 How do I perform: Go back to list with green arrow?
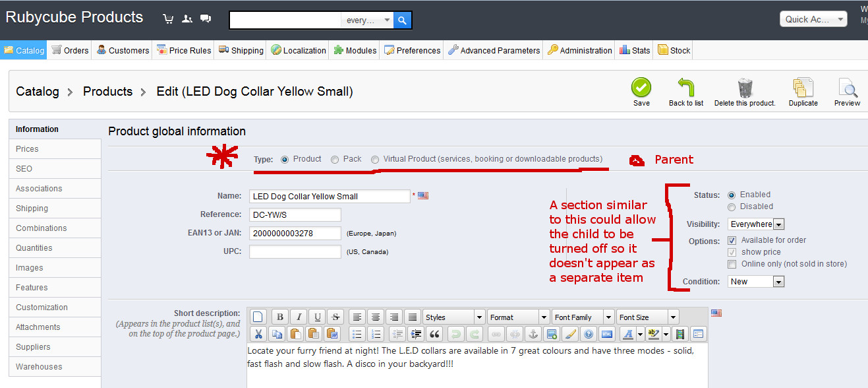686,92
